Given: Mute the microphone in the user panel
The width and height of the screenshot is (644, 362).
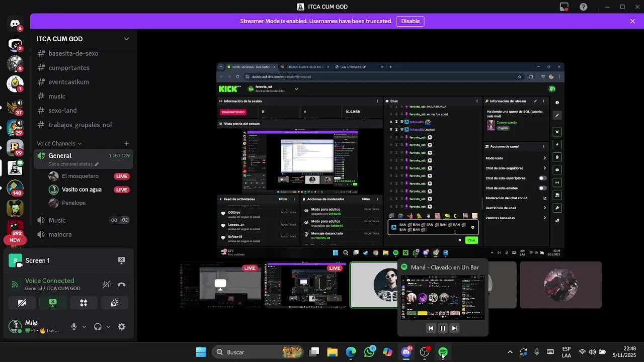Looking at the screenshot, I should 74,327.
